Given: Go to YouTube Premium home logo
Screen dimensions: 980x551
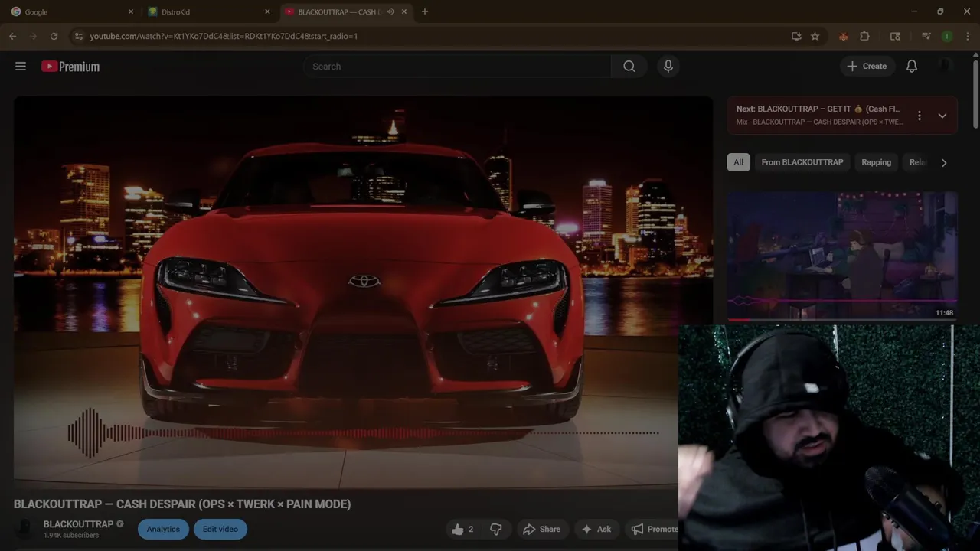Looking at the screenshot, I should click(70, 67).
